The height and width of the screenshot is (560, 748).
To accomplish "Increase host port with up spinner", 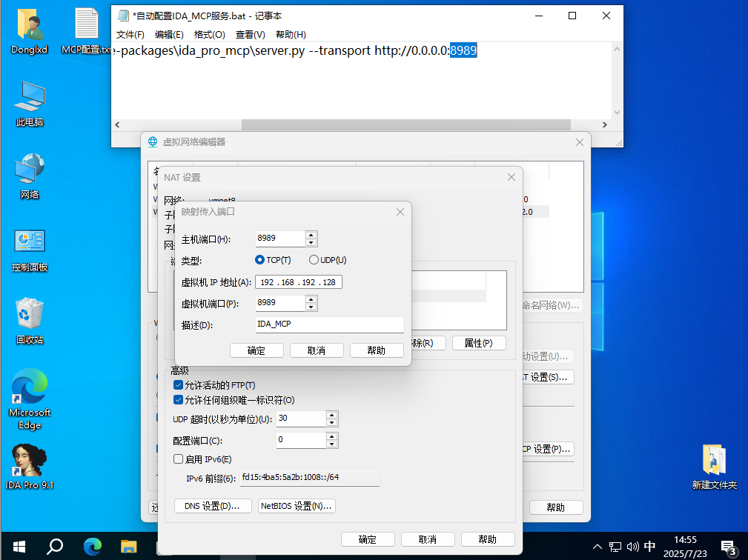I will tap(311, 235).
